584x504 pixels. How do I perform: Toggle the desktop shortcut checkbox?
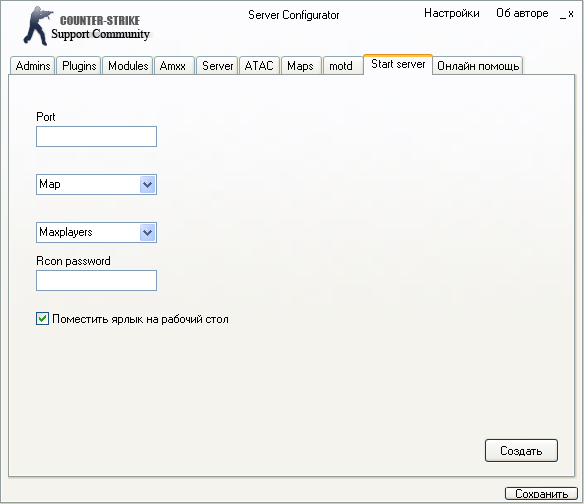[x=42, y=319]
